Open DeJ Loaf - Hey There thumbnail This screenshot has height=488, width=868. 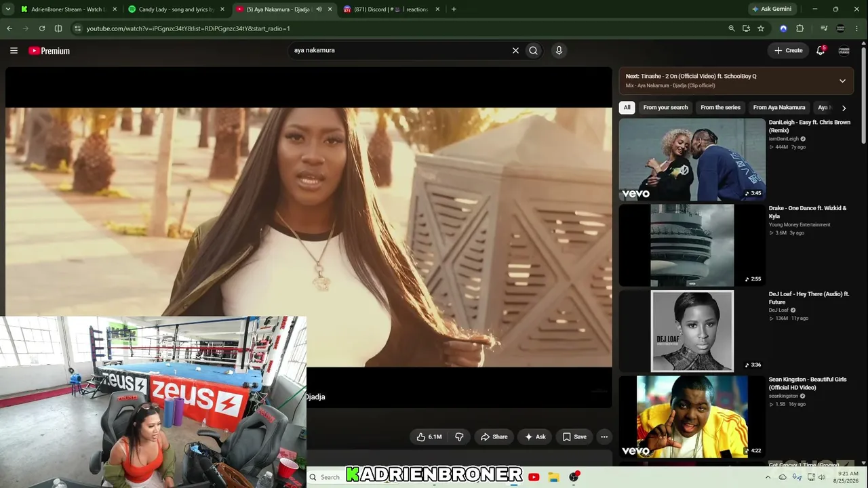pos(692,331)
